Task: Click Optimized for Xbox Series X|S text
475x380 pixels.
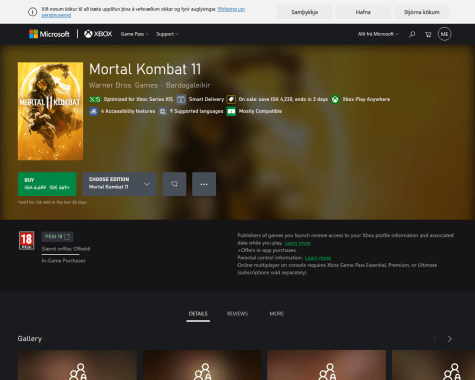Action: click(x=138, y=99)
